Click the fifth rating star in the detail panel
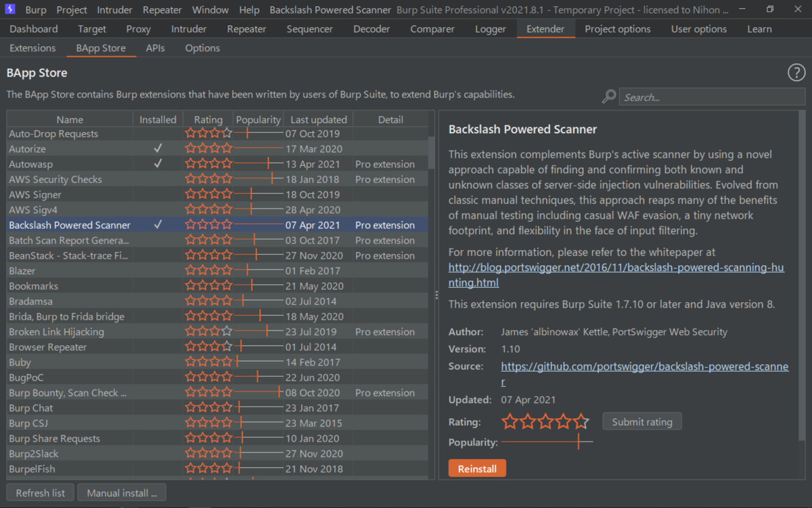The width and height of the screenshot is (812, 508). tap(581, 422)
